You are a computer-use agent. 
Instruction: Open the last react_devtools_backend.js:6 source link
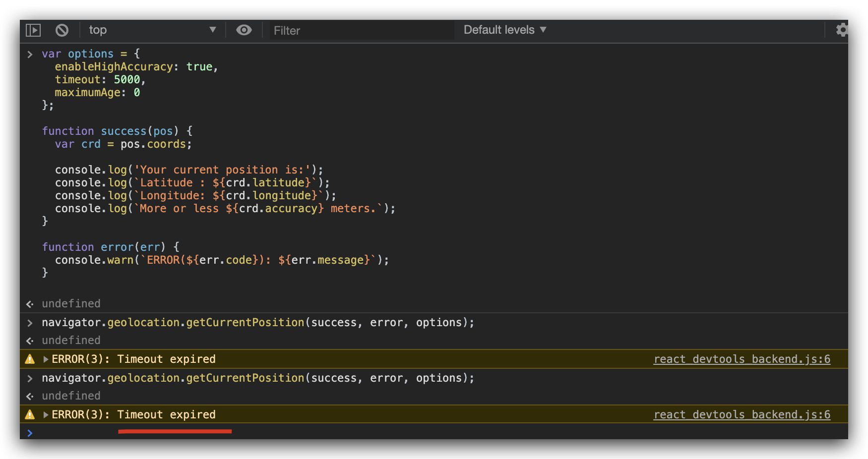(x=742, y=415)
